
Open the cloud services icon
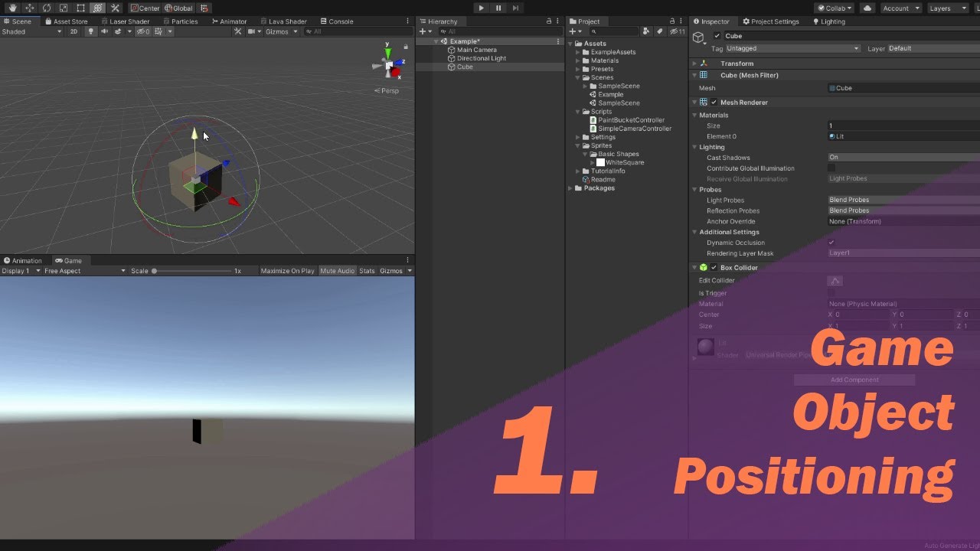pyautogui.click(x=867, y=8)
